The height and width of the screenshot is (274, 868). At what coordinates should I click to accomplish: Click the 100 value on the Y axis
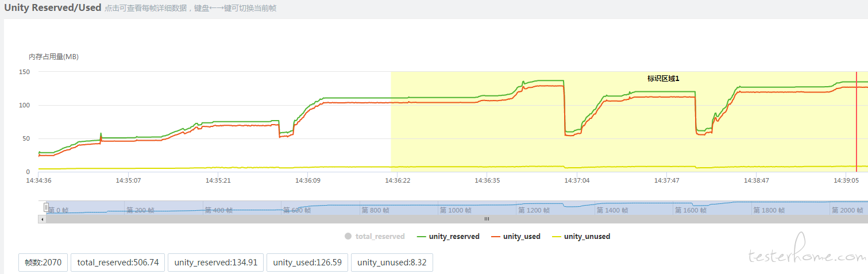[24, 105]
